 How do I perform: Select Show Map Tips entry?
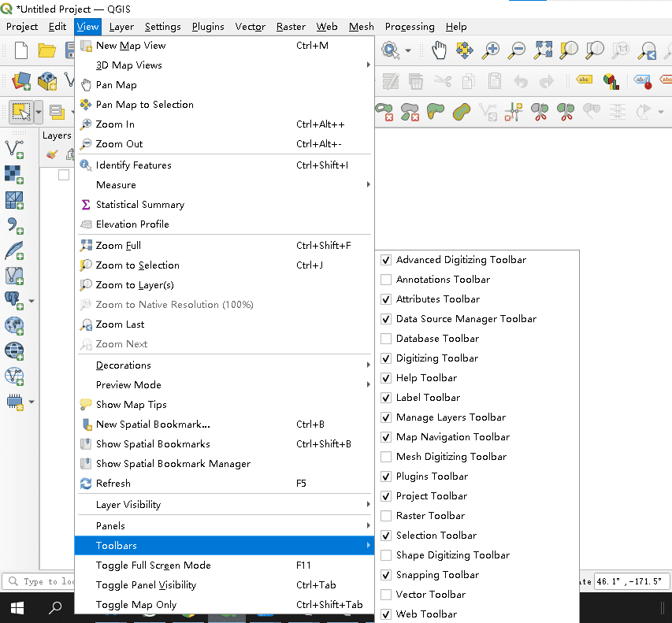tap(225, 405)
